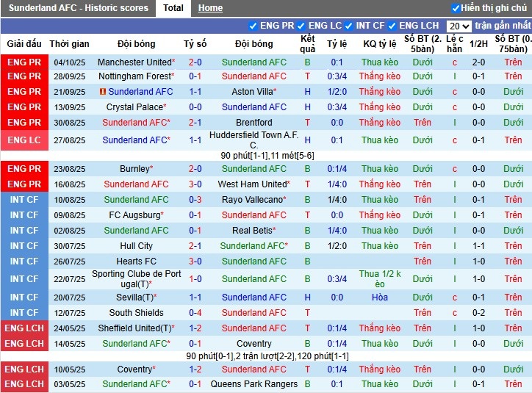Click the handicap 1/2:0 in Aston Villa row
Viewport: 532px width, 393px height.
337,92
